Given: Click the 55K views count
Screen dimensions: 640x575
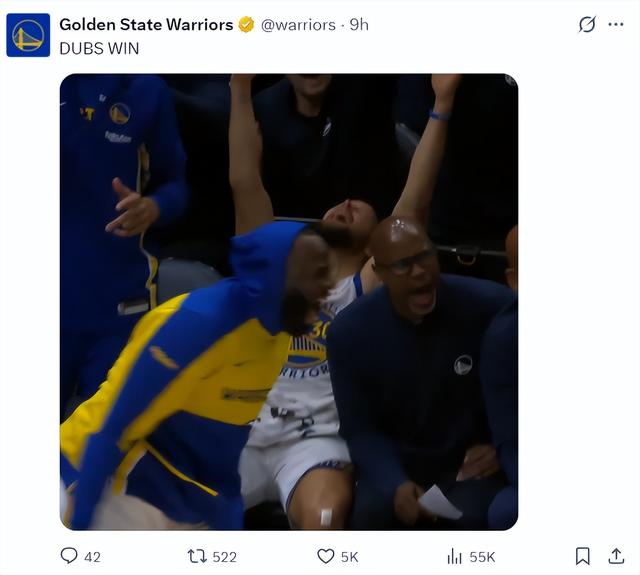Looking at the screenshot, I should pos(482,557).
